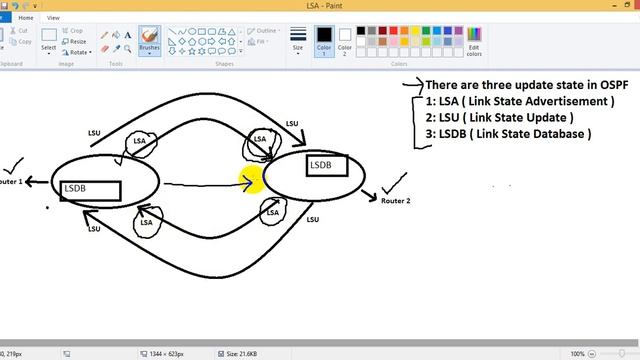640x360 pixels.
Task: Choose the Right triangle shape
Action: coord(172,41)
